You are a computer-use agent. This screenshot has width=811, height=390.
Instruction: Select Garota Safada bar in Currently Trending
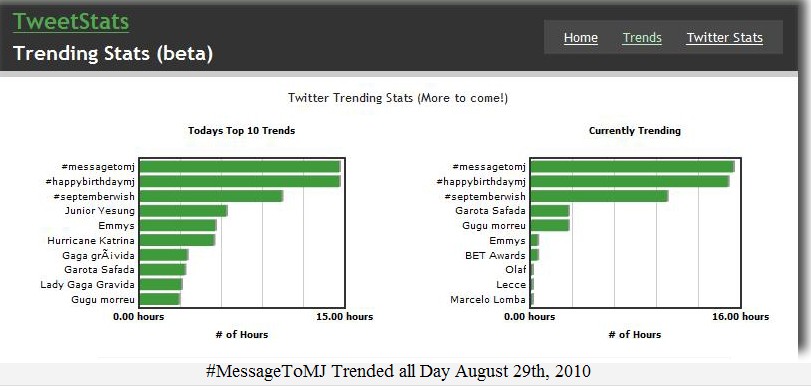coord(550,211)
